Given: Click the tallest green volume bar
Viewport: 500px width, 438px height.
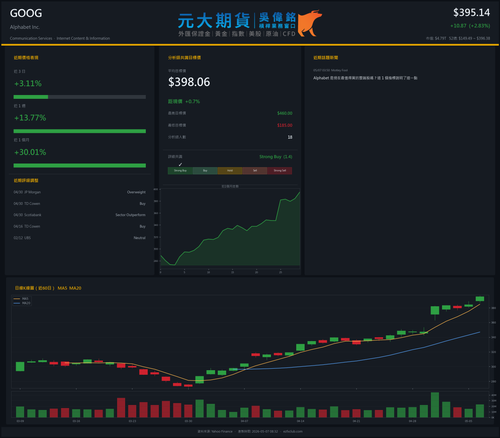Looking at the screenshot, I should pos(435,405).
